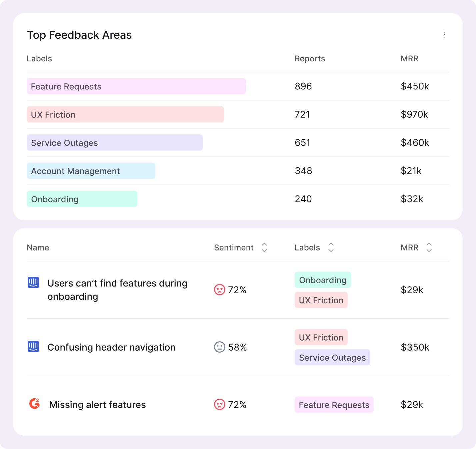Click the G2 logo beside Missing alert features

pyautogui.click(x=34, y=404)
